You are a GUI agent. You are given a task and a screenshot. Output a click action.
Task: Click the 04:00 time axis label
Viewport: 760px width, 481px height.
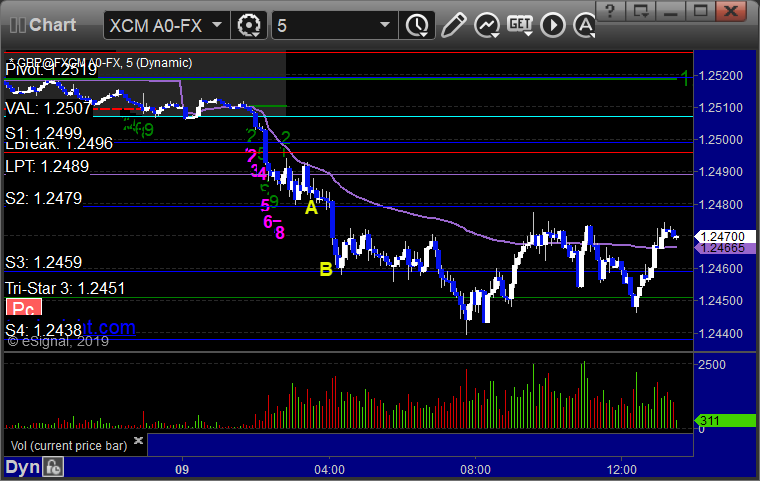click(x=330, y=470)
